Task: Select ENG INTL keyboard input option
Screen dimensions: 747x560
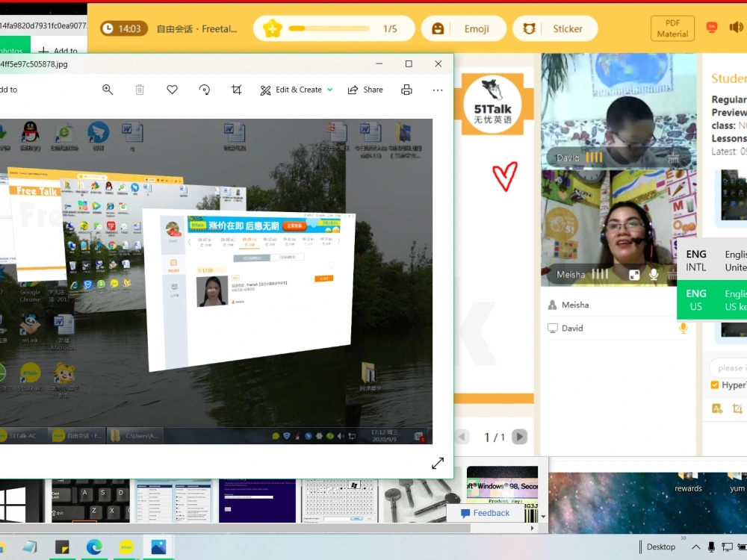Action: point(712,261)
